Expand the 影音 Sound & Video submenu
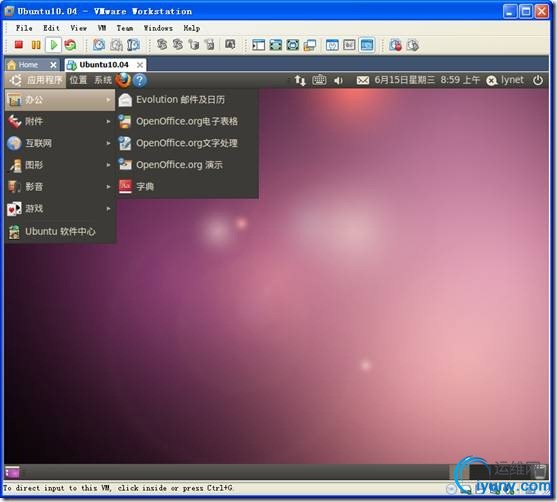Screen dimensions: 557x502 coord(60,187)
